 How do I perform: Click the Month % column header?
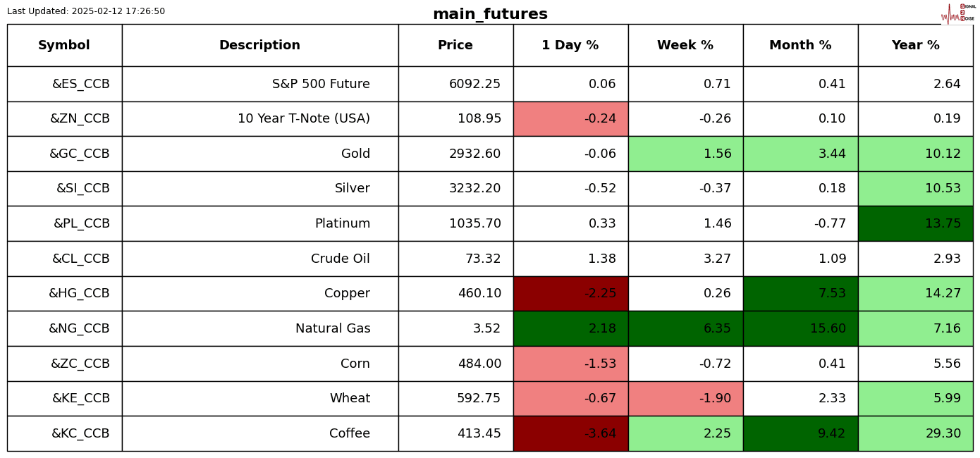(800, 45)
